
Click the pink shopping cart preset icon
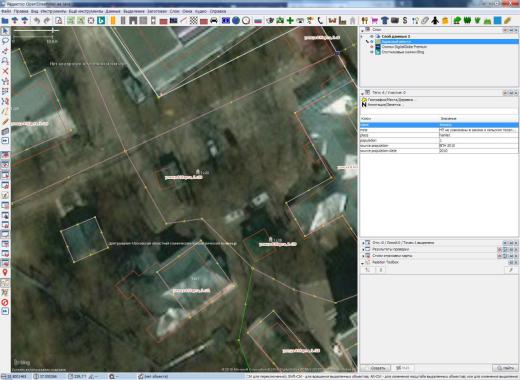click(x=375, y=20)
